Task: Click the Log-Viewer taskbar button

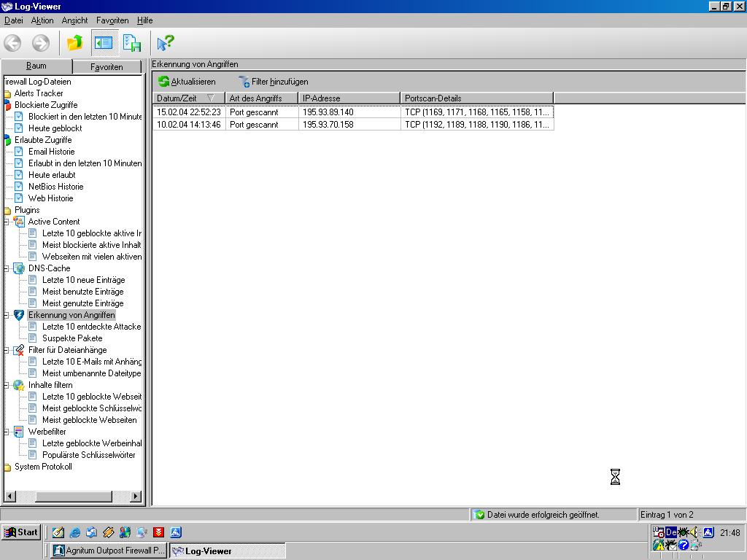Action: pyautogui.click(x=228, y=551)
